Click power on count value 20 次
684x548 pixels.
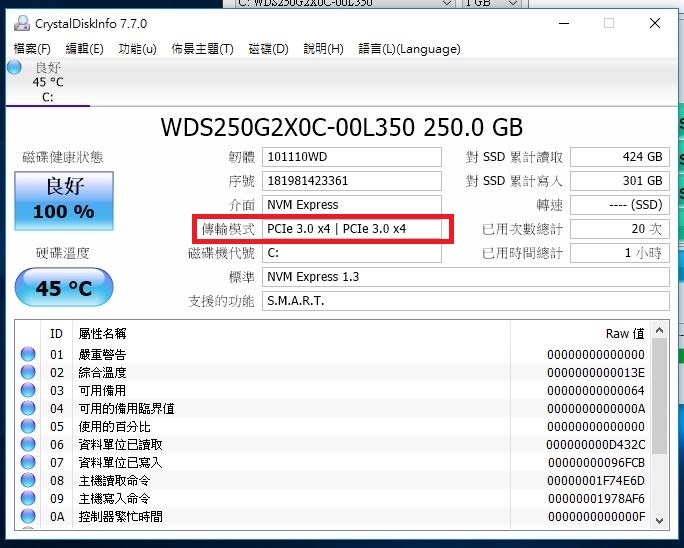click(x=620, y=229)
